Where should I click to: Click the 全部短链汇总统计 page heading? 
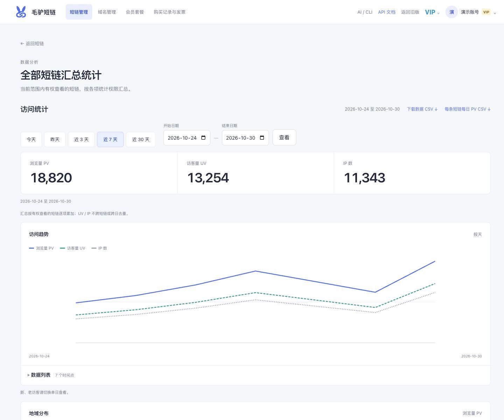coord(61,75)
